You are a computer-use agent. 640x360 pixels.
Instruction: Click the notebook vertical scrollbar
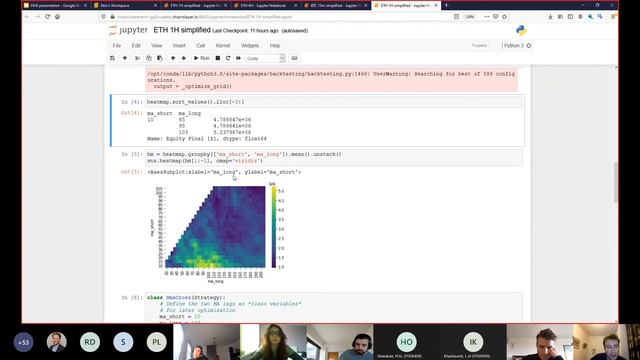click(616, 182)
